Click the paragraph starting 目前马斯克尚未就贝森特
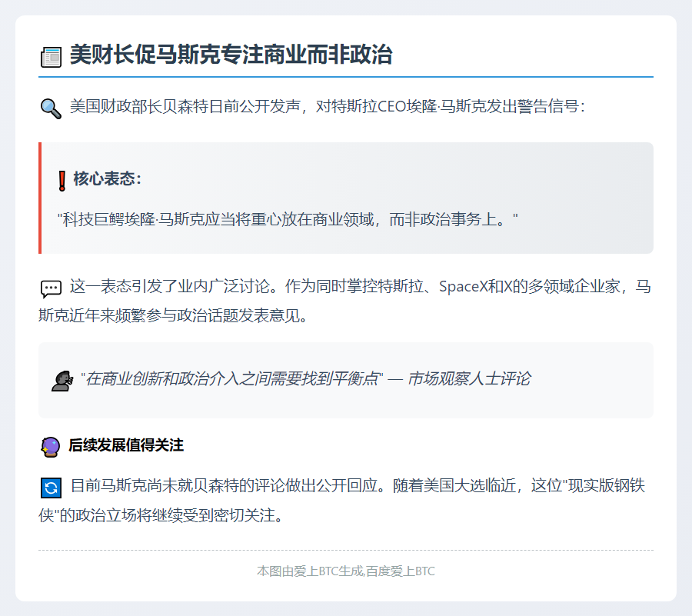Viewport: 692px width, 616px height. click(x=342, y=500)
